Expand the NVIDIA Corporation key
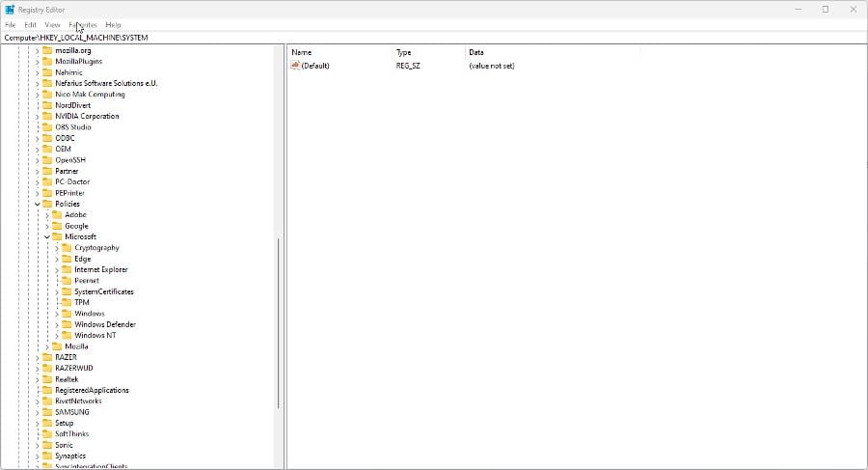The image size is (868, 470). coord(38,117)
